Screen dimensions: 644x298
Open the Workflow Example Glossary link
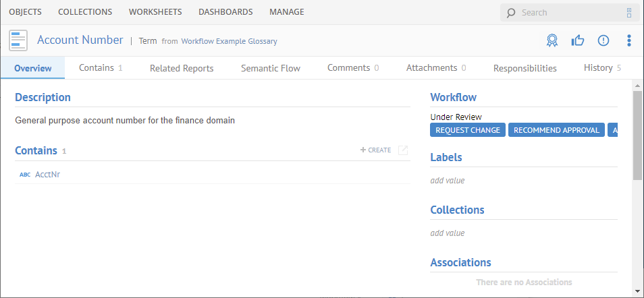[229, 41]
